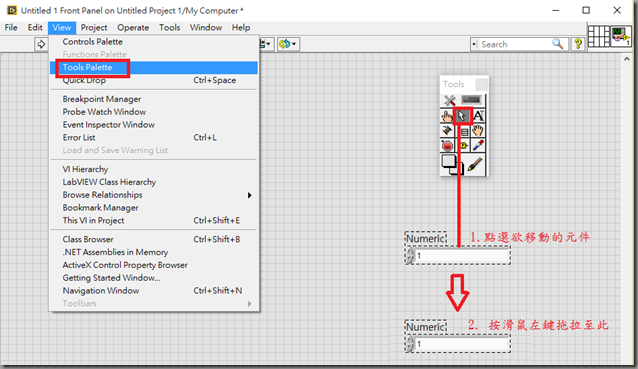Click the VI icon in top-right corner
The image size is (638, 369).
(621, 37)
